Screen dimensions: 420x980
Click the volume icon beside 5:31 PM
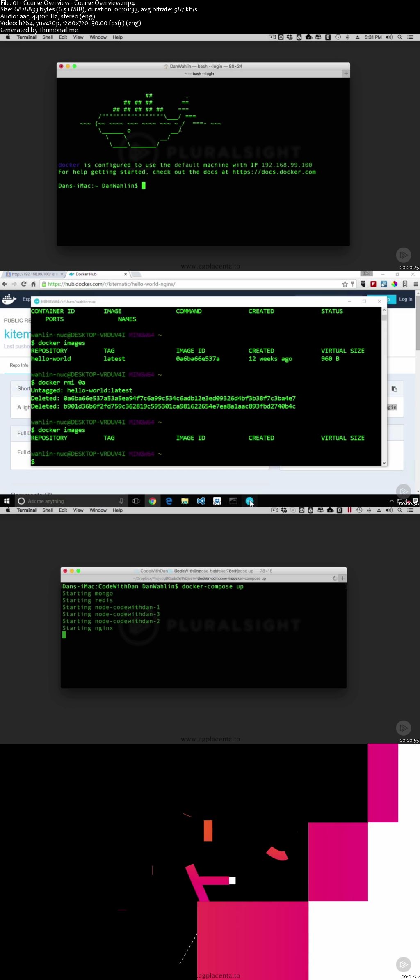389,37
